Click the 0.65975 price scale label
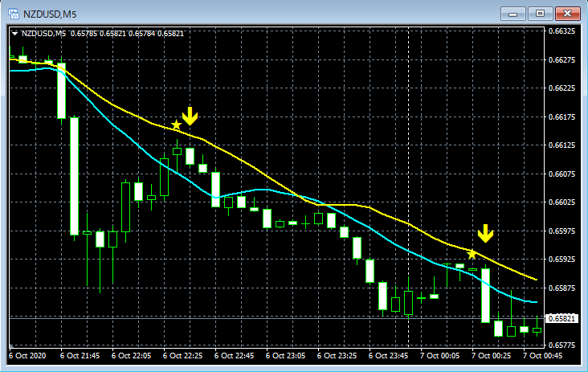Viewport: 588px width, 372px height. pyautogui.click(x=561, y=231)
